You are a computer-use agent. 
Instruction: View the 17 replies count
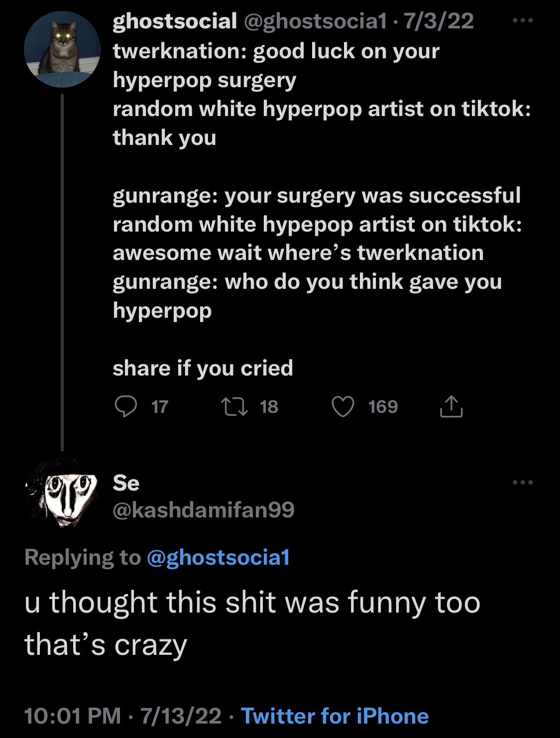point(160,407)
